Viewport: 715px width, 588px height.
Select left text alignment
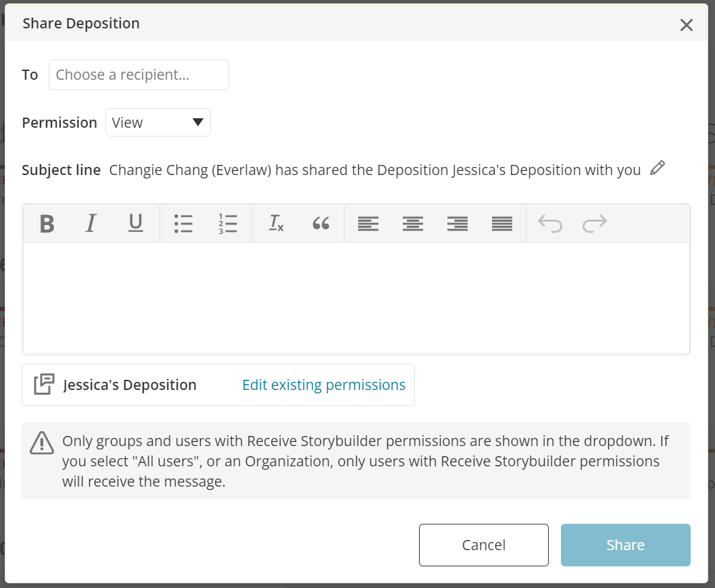point(368,224)
